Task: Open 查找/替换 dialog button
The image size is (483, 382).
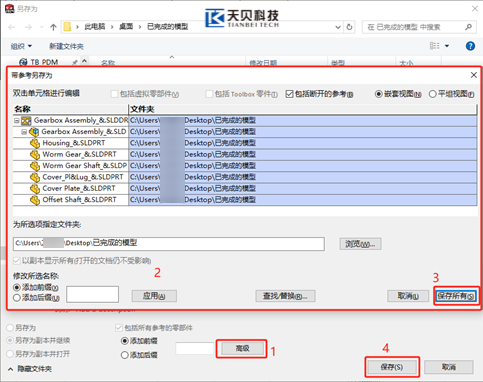Action: click(285, 296)
